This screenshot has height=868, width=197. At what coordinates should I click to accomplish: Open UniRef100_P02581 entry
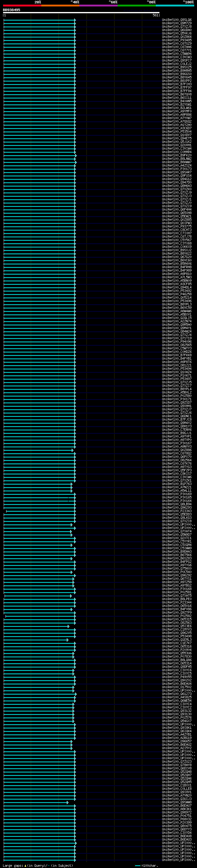coord(177,592)
